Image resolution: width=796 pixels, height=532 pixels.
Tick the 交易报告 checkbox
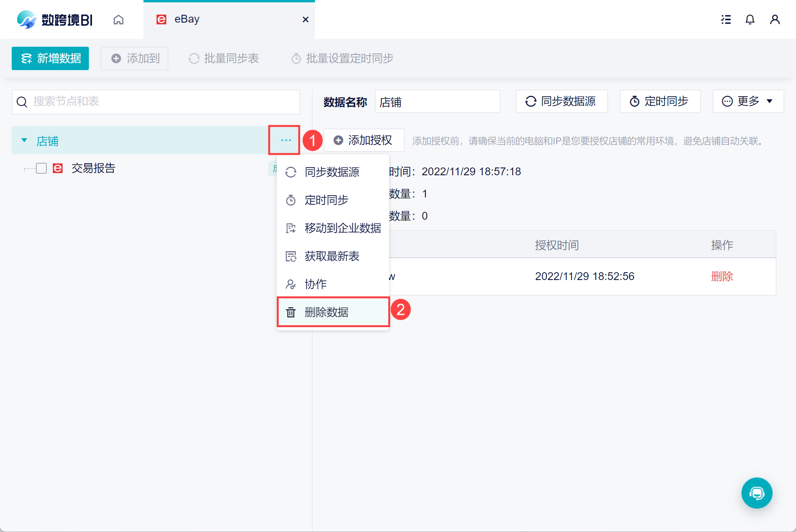(41, 168)
